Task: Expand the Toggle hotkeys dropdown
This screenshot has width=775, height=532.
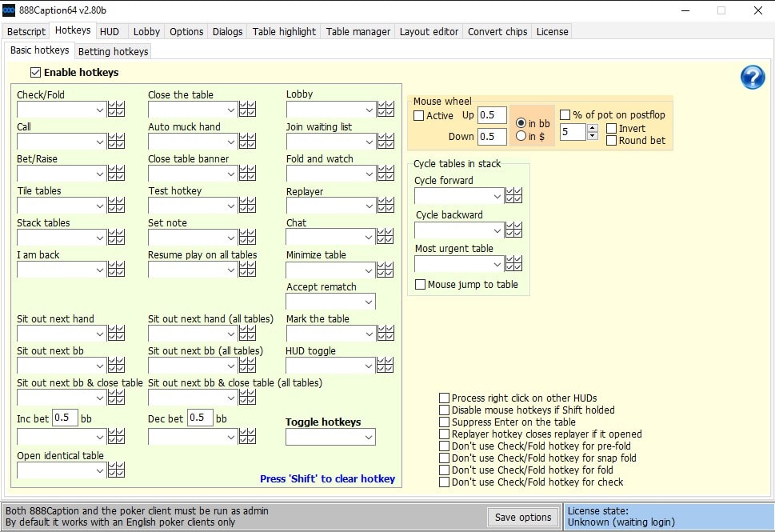Action: tap(330, 437)
